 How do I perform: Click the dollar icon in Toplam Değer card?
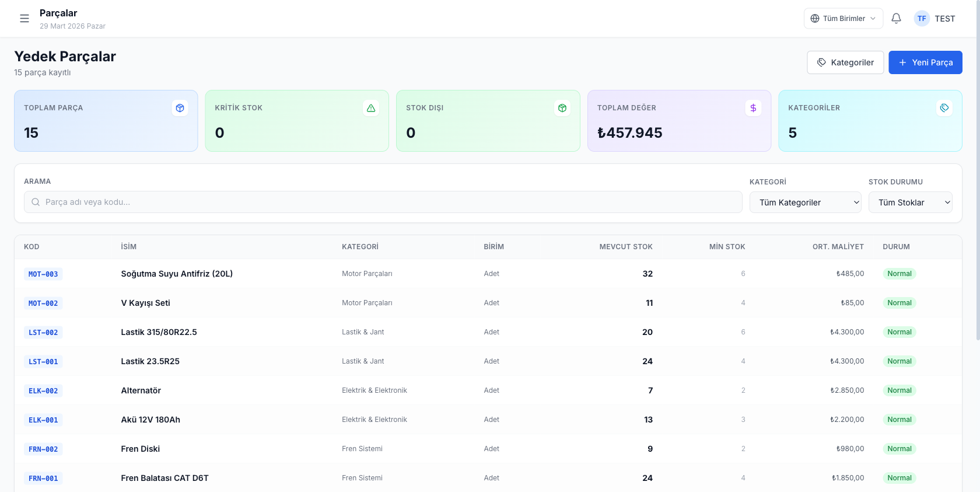click(x=753, y=108)
